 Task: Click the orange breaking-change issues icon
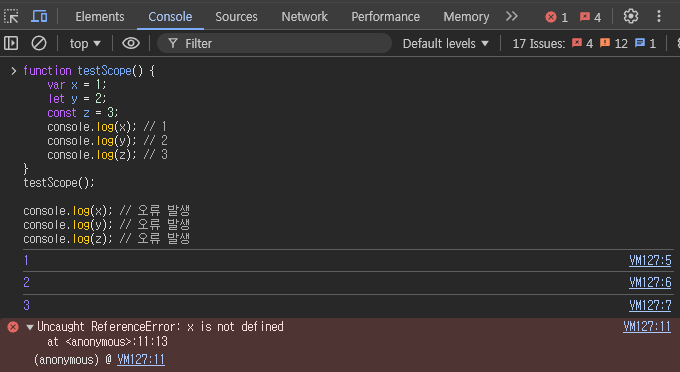pyautogui.click(x=605, y=43)
